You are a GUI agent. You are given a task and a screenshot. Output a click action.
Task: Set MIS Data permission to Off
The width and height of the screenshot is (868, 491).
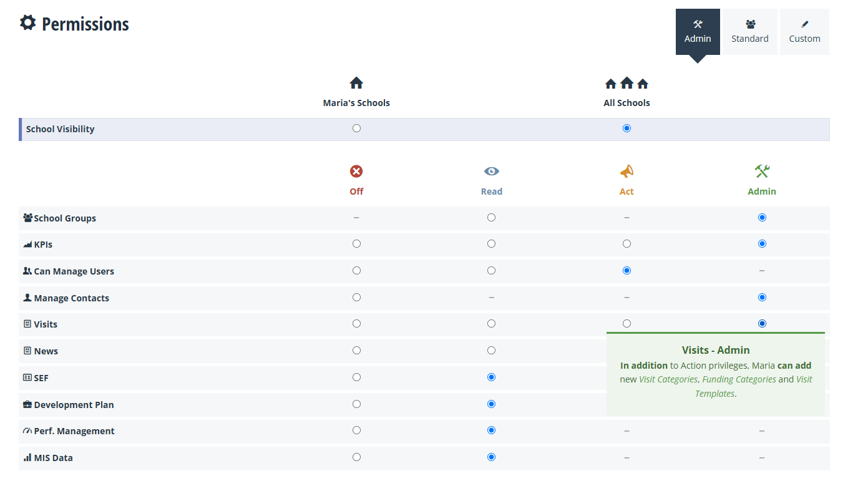[x=356, y=457]
